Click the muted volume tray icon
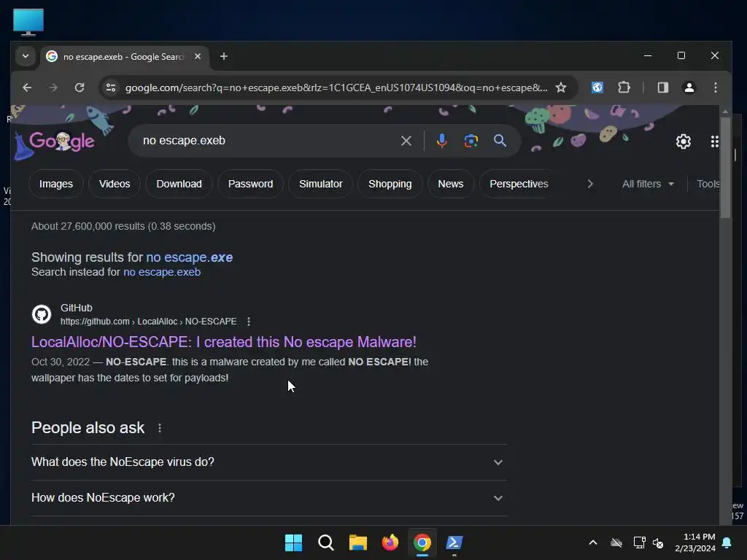 pyautogui.click(x=658, y=542)
